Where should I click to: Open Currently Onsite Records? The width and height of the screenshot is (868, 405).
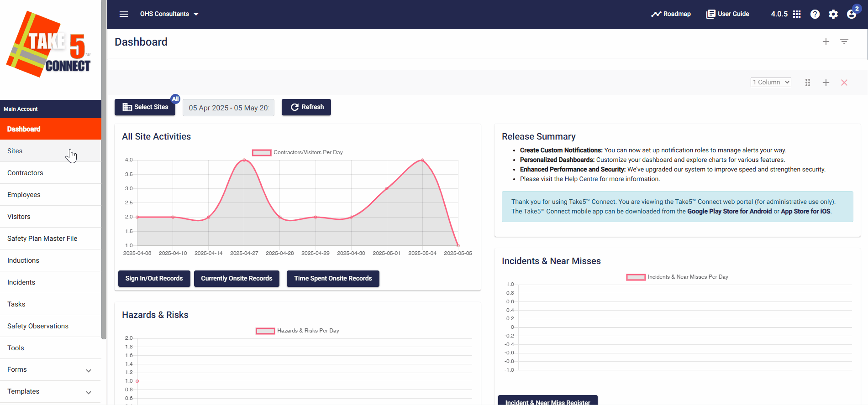(237, 279)
